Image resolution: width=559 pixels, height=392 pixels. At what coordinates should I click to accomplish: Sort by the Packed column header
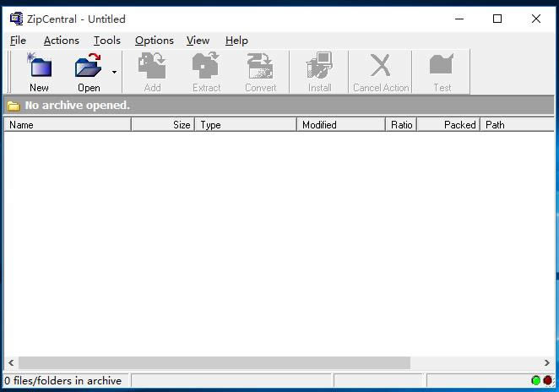click(x=448, y=125)
